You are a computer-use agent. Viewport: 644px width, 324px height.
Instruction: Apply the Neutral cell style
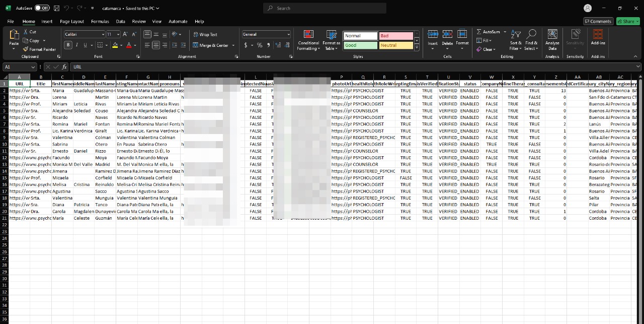tap(395, 45)
